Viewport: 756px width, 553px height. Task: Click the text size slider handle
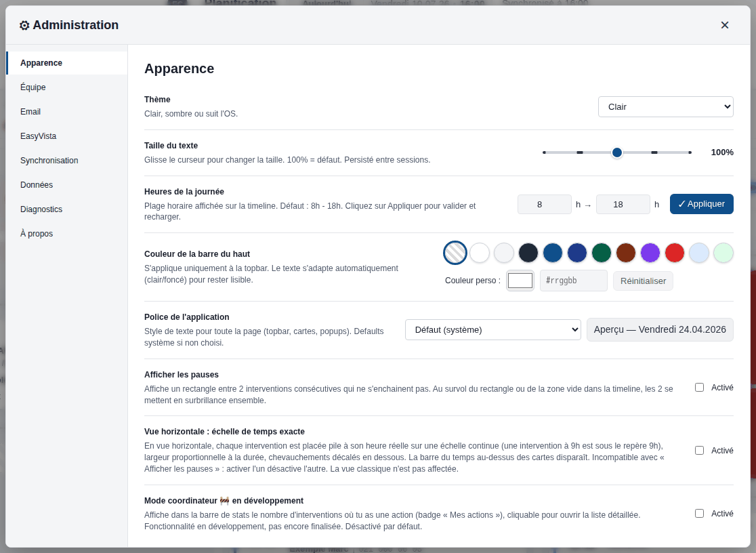616,152
